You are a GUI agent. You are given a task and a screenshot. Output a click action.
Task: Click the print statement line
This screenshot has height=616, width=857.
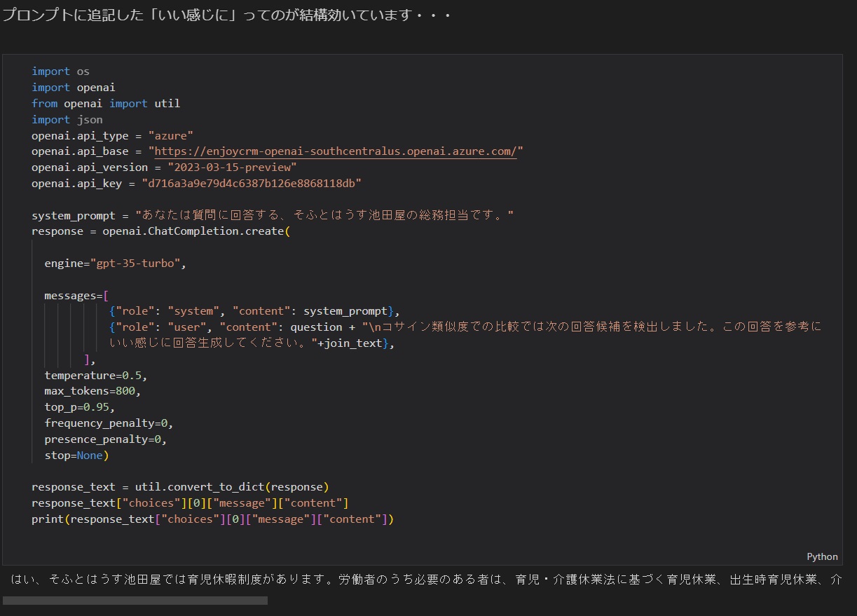[x=213, y=519]
